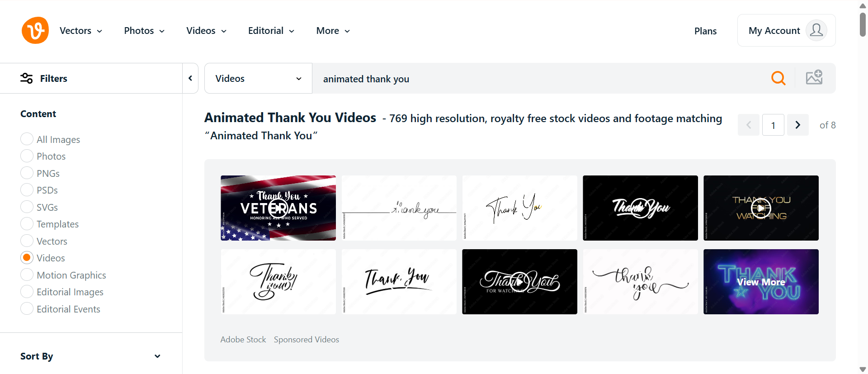Go to the next results page arrow
Image resolution: width=868 pixels, height=374 pixels.
pyautogui.click(x=798, y=125)
